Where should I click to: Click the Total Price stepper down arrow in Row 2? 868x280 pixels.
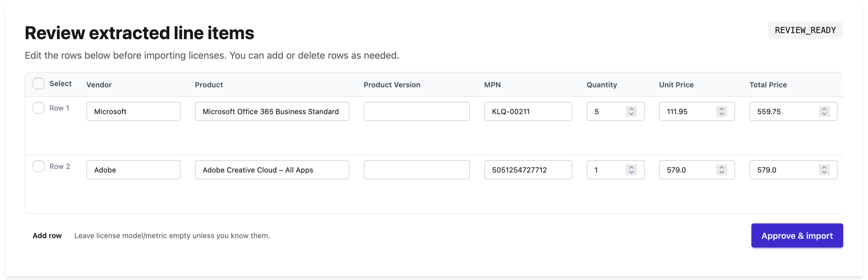(825, 172)
